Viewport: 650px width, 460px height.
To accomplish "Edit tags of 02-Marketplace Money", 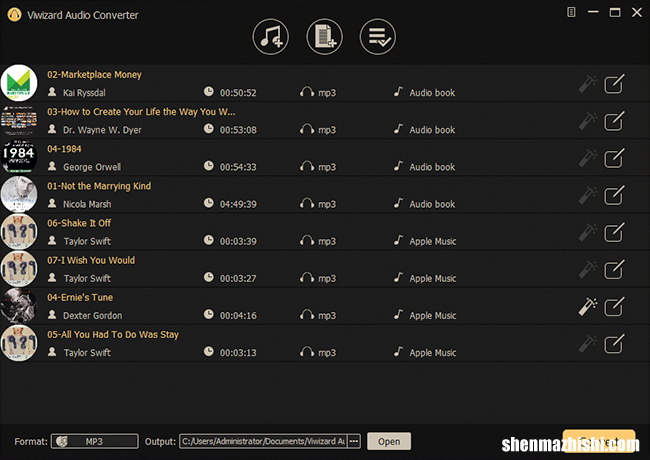I will click(x=614, y=84).
